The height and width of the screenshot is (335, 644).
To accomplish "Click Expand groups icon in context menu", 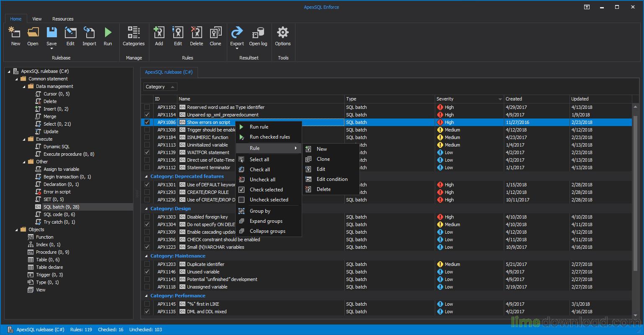I will tap(241, 221).
